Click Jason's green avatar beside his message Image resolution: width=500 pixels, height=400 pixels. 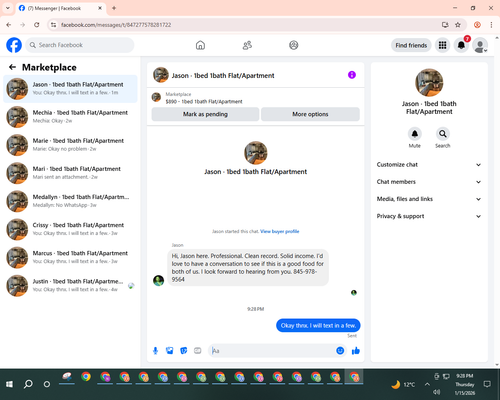click(x=158, y=280)
